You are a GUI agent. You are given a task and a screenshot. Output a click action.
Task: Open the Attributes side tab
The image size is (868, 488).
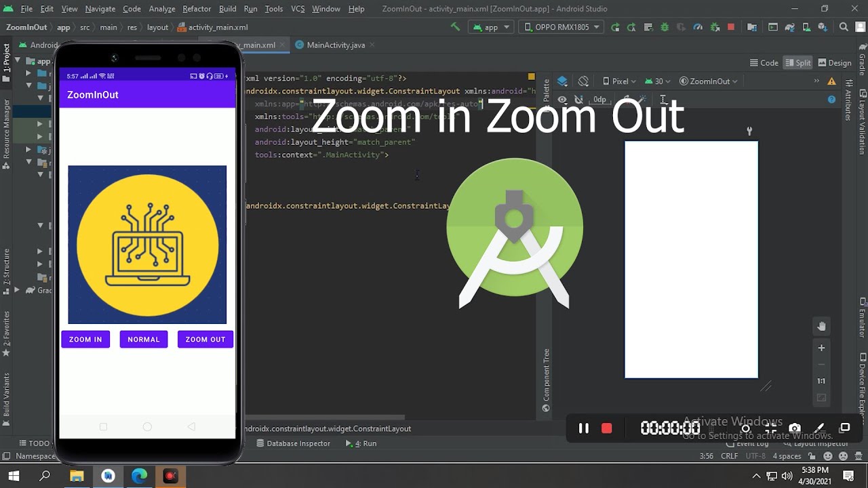click(848, 100)
